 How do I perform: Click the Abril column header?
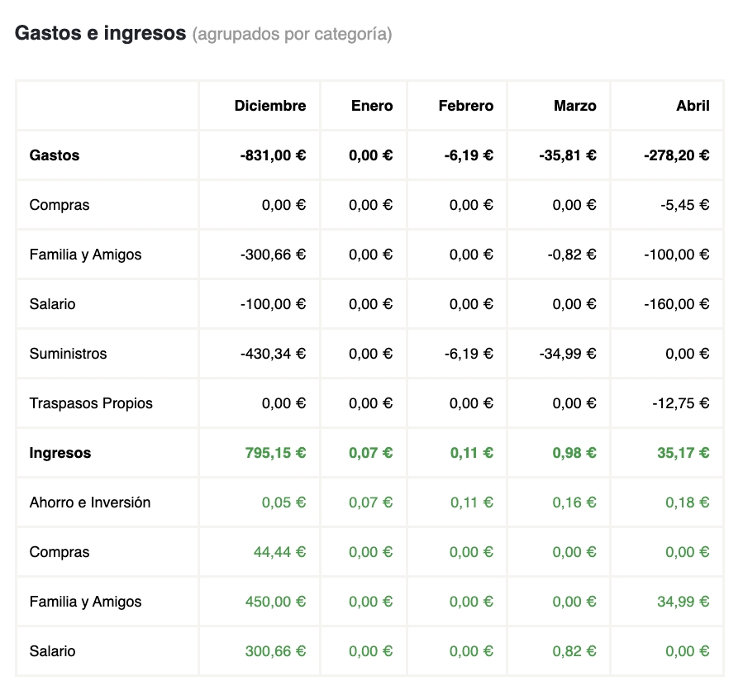692,106
